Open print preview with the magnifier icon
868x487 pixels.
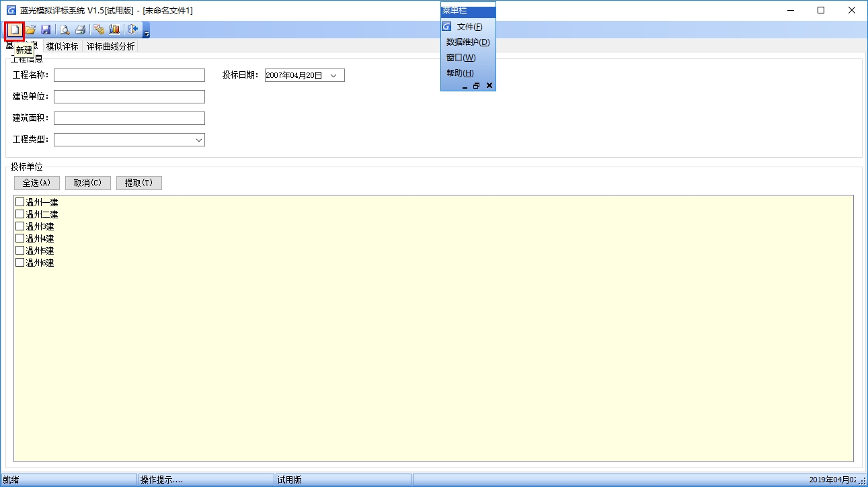pyautogui.click(x=65, y=30)
